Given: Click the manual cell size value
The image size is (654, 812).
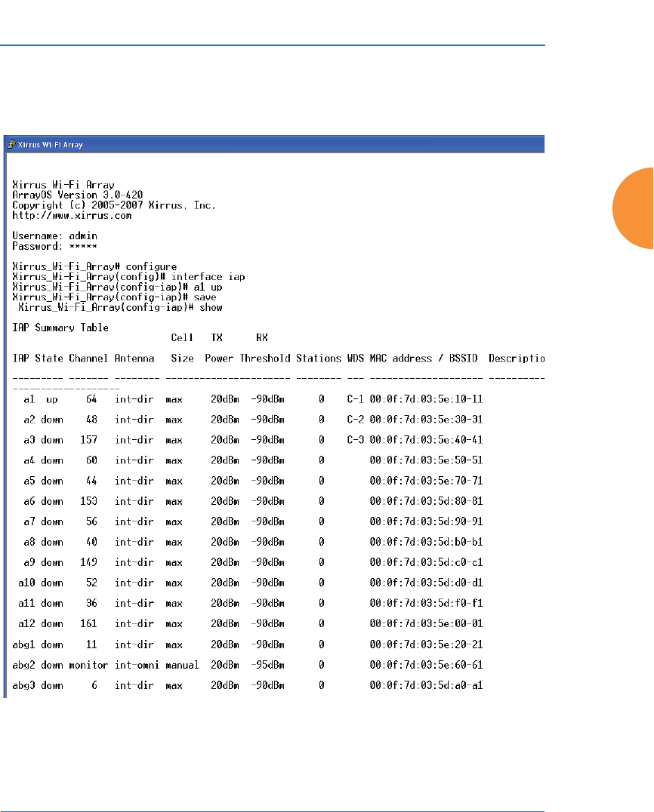Looking at the screenshot, I should [183, 666].
